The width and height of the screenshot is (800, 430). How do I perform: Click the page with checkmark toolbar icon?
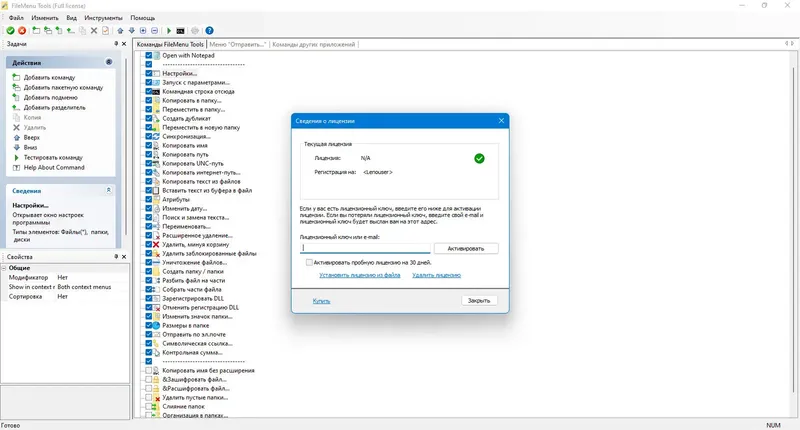coord(106,31)
